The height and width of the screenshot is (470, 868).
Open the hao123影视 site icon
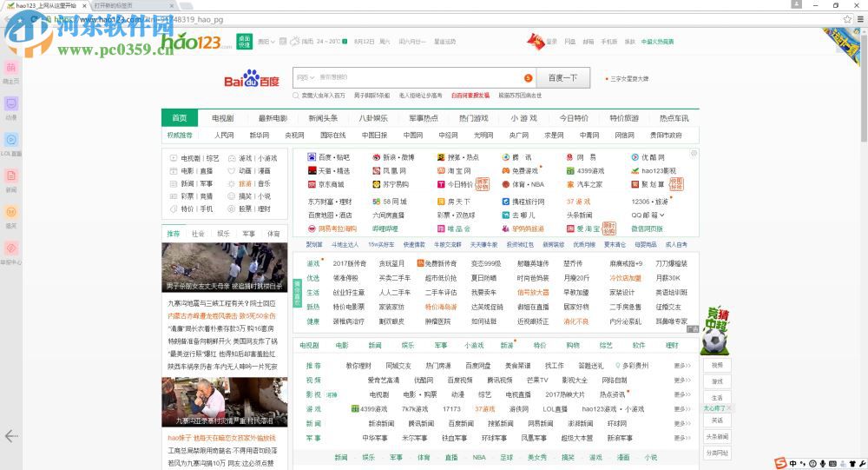[635, 170]
